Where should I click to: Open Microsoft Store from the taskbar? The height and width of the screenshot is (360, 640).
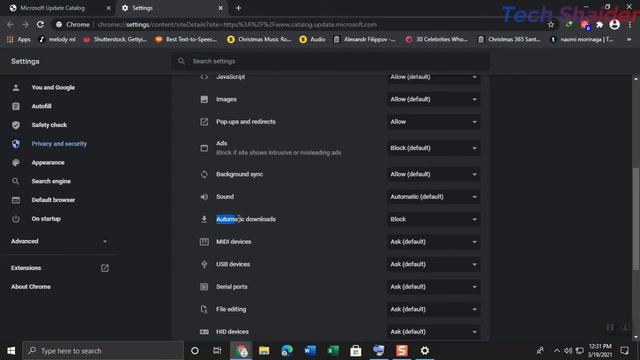[x=356, y=351]
